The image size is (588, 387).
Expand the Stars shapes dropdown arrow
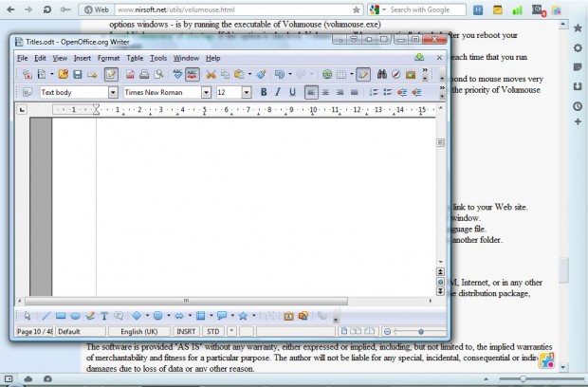click(x=254, y=316)
